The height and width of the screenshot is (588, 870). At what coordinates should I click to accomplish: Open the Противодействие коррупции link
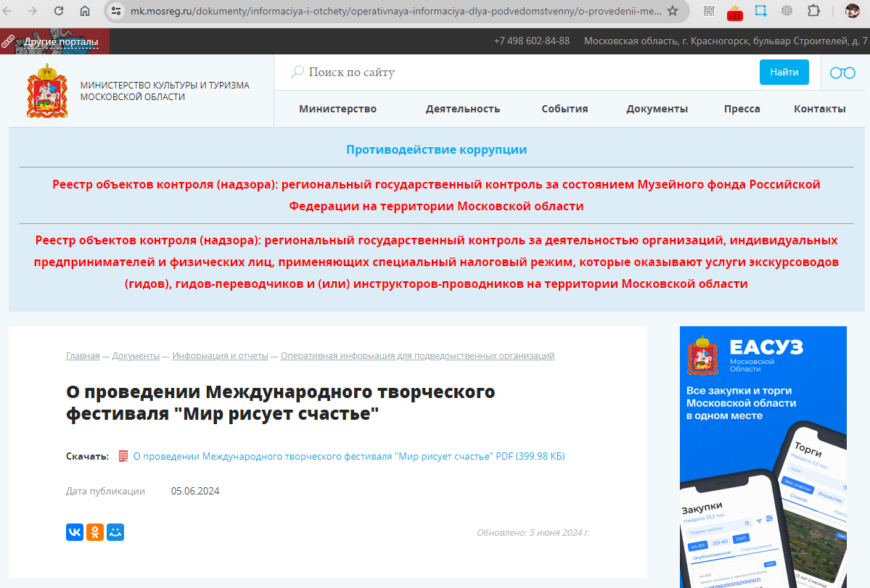pos(437,149)
